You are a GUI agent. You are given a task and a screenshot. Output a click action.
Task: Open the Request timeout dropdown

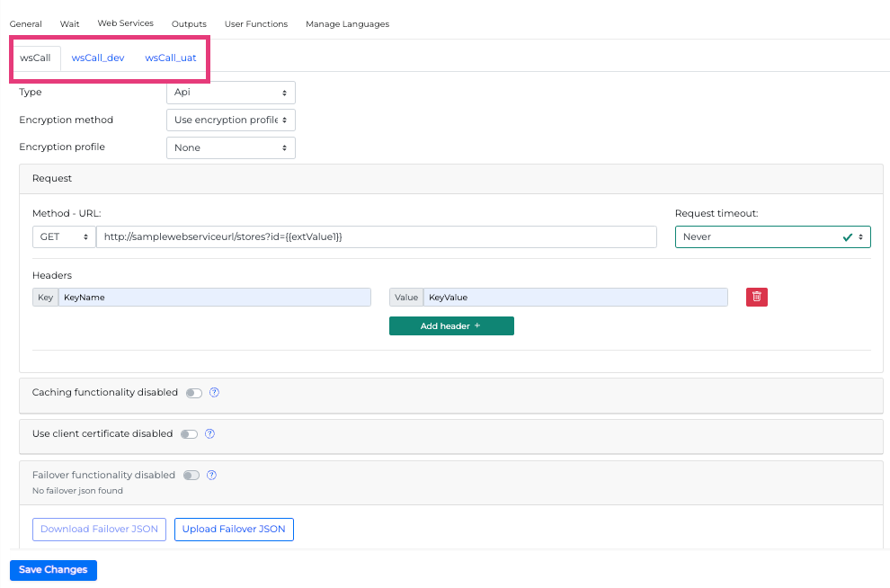[772, 236]
